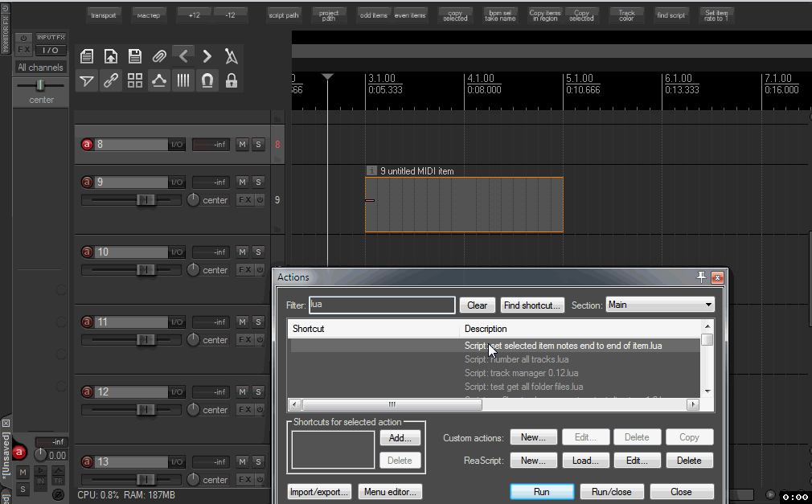Open the Section Main dropdown
This screenshot has height=504, width=812.
(x=660, y=305)
